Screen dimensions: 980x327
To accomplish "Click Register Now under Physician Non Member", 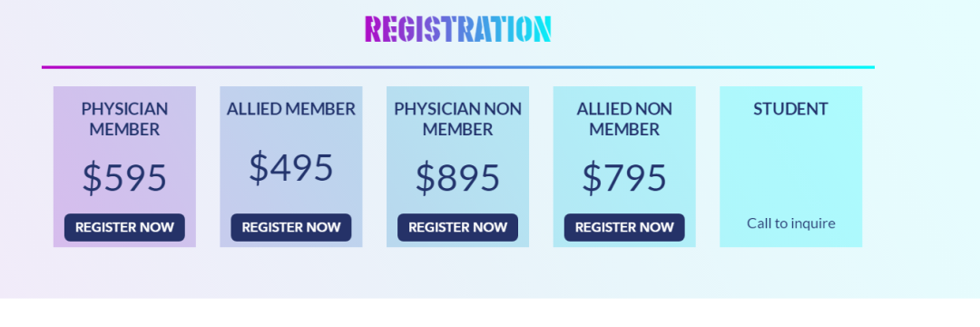I will (457, 228).
